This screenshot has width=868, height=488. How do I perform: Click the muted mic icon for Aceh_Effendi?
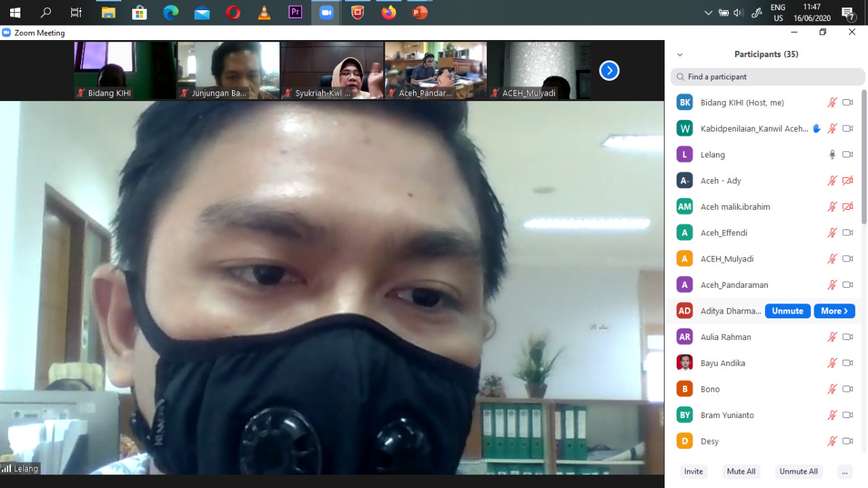point(832,233)
